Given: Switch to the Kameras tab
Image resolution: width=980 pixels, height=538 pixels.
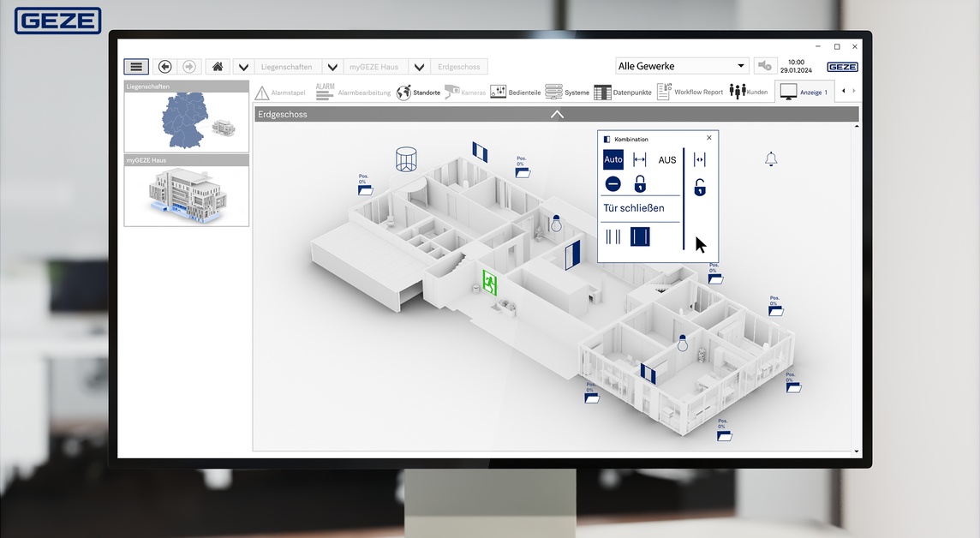Looking at the screenshot, I should (x=465, y=93).
